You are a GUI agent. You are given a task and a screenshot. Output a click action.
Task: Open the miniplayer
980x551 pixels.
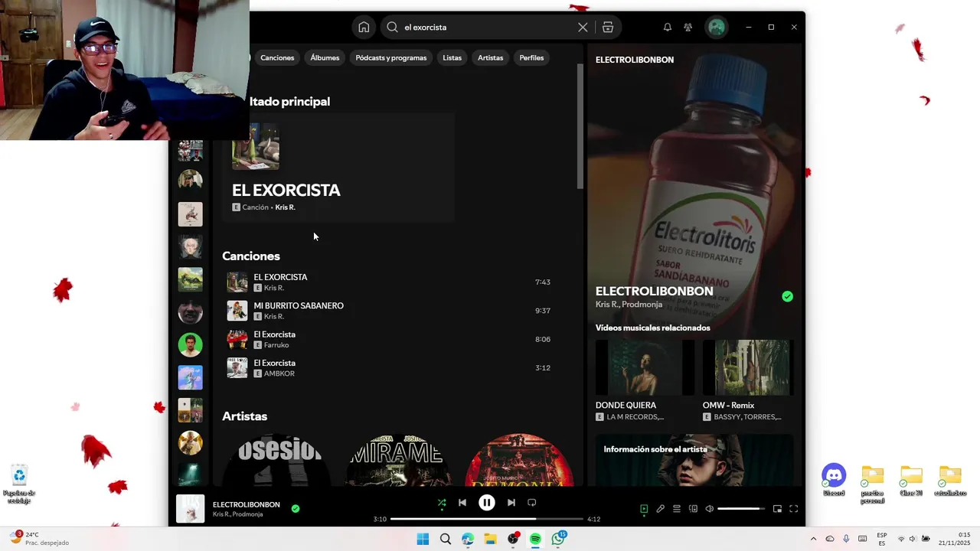click(777, 509)
